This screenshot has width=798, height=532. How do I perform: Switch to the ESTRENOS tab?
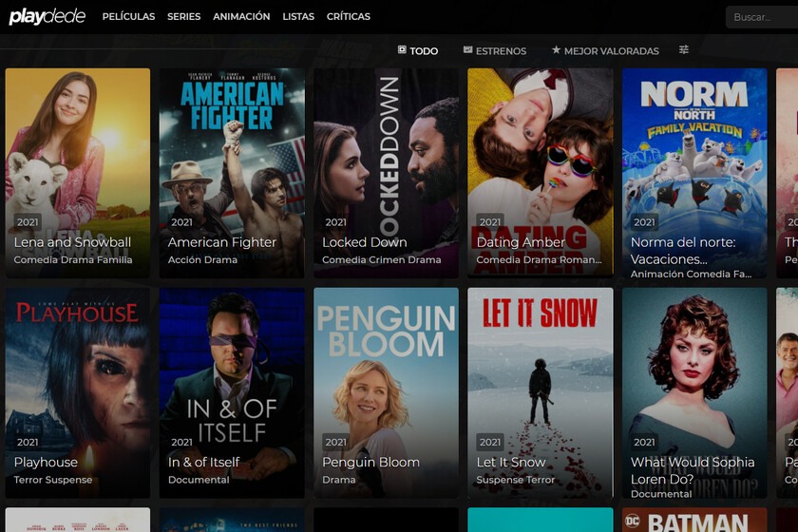pyautogui.click(x=495, y=50)
